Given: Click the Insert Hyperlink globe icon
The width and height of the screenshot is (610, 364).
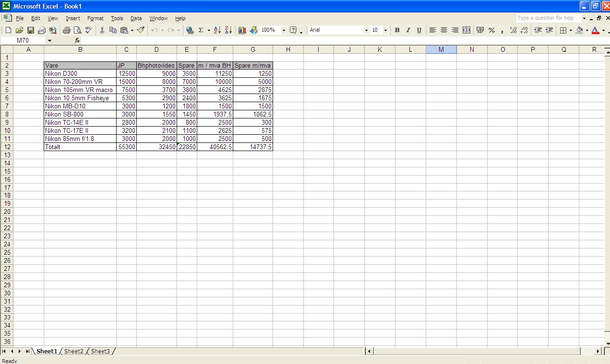Looking at the screenshot, I should pos(190,30).
